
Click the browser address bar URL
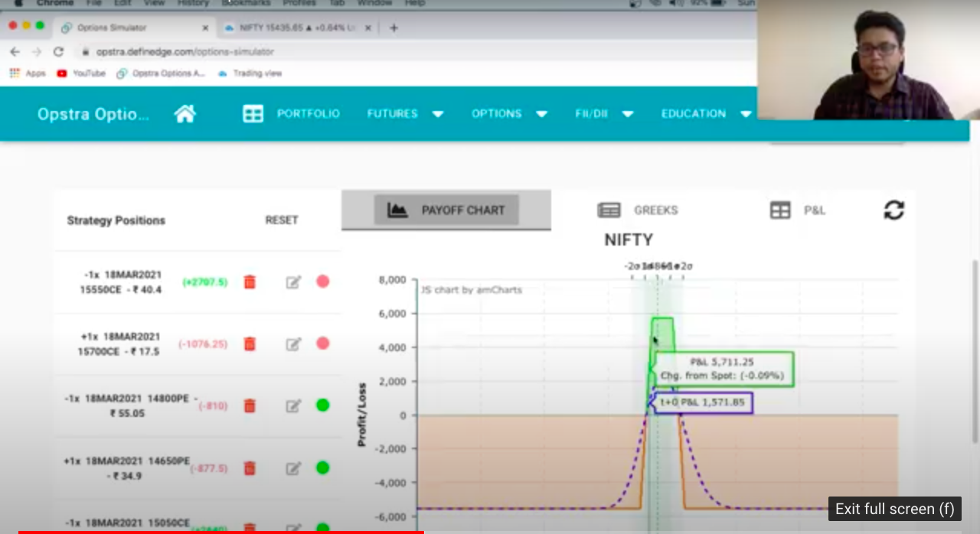click(x=185, y=52)
